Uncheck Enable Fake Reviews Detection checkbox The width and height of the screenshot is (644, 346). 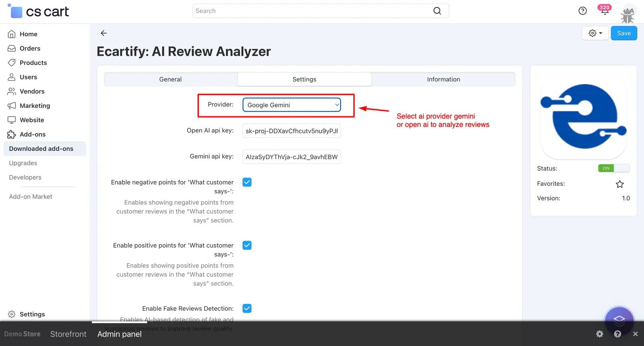click(x=247, y=309)
